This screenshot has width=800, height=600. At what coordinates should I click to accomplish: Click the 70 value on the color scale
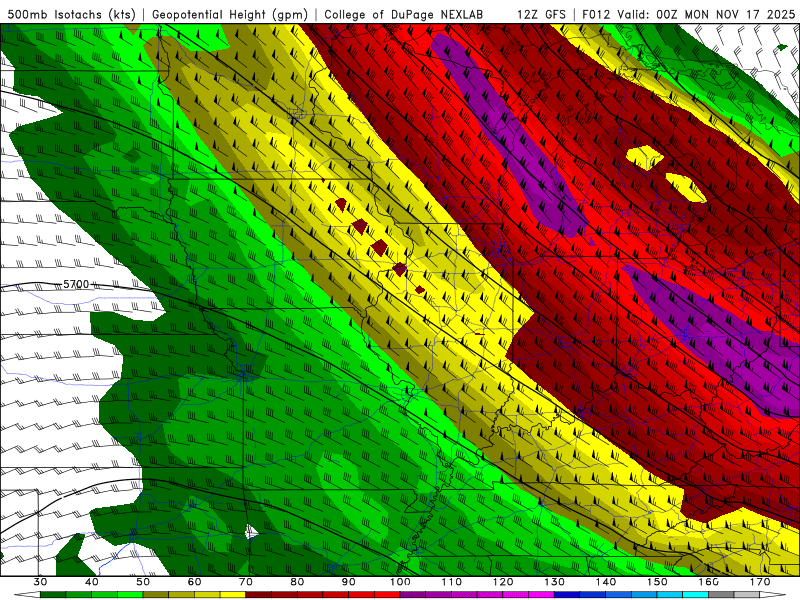pos(246,582)
